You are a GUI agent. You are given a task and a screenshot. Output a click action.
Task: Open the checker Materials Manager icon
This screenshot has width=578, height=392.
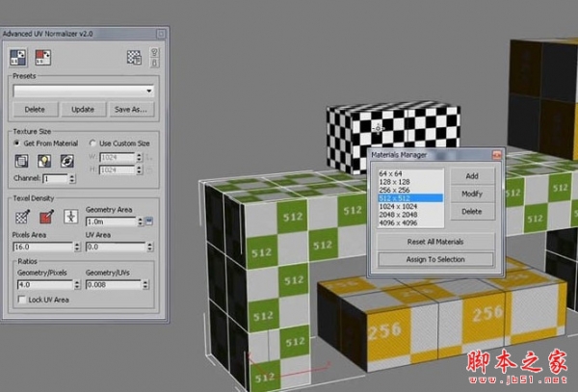[134, 58]
